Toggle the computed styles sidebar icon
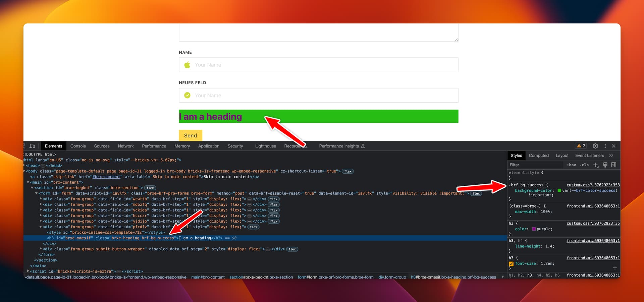The image size is (644, 302). [613, 165]
